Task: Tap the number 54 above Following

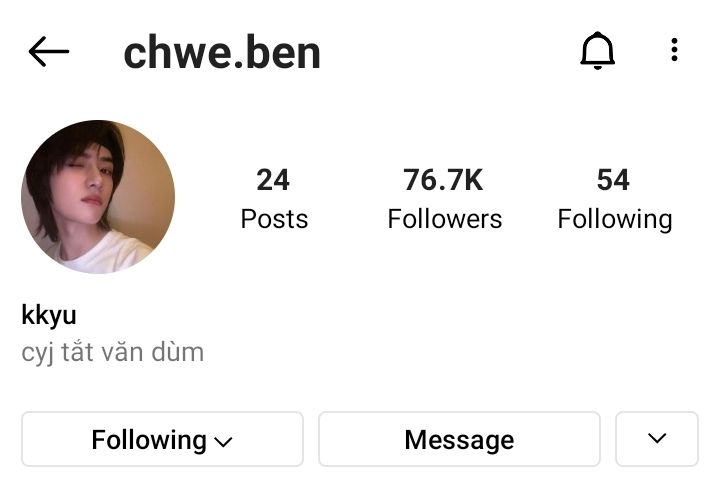Action: 613,180
